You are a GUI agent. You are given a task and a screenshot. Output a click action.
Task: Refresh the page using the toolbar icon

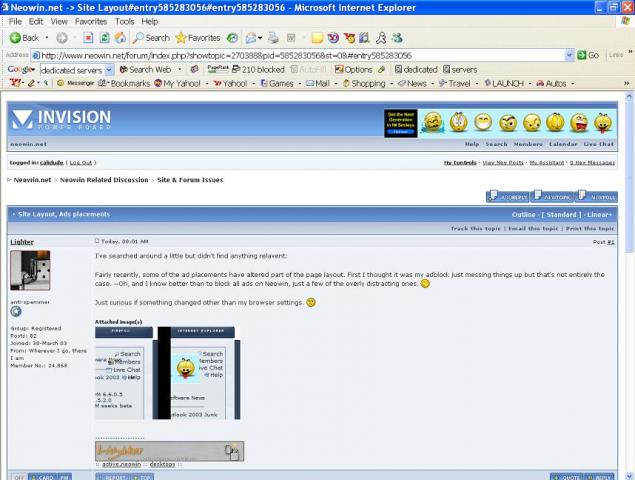click(x=104, y=38)
